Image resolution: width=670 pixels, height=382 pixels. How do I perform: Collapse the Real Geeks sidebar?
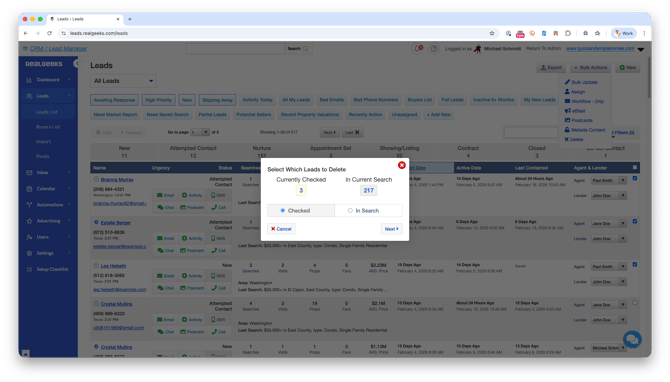point(76,64)
